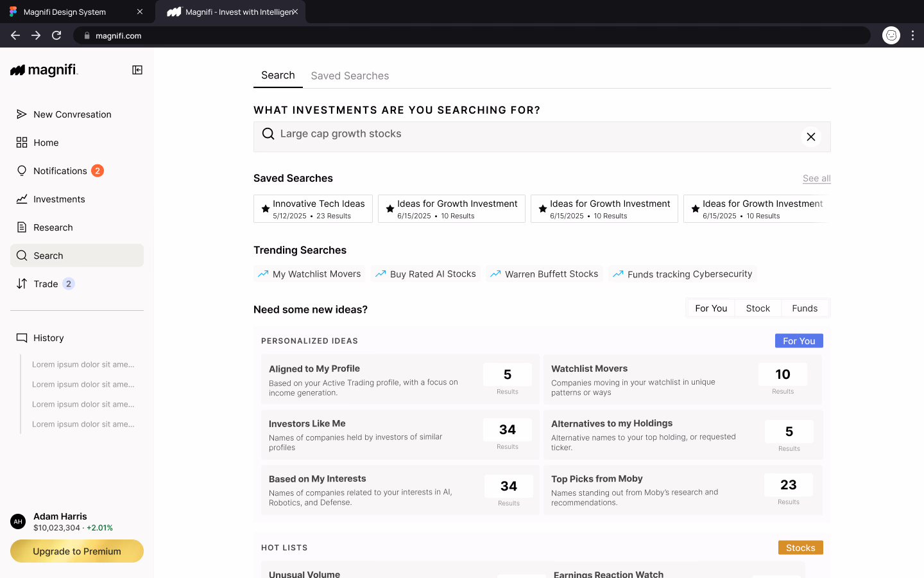Viewport: 924px width, 578px height.
Task: Click History in sidebar
Action: [77, 338]
